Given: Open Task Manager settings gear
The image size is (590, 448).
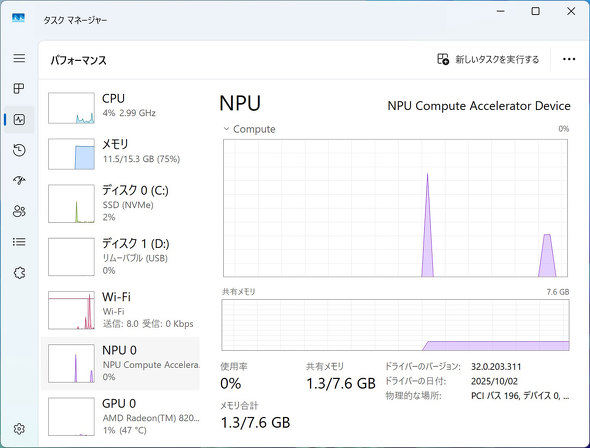Looking at the screenshot, I should [x=19, y=428].
